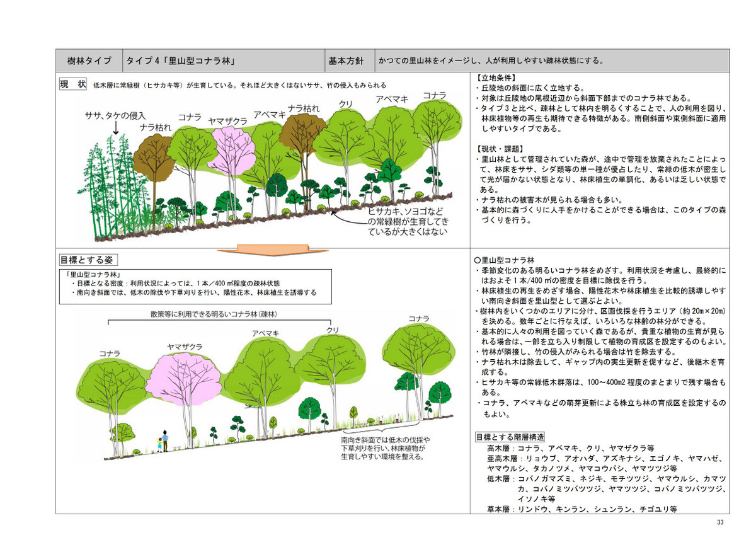Image resolution: width=756 pixels, height=535 pixels.
Task: Click page number 33
Action: point(720,522)
